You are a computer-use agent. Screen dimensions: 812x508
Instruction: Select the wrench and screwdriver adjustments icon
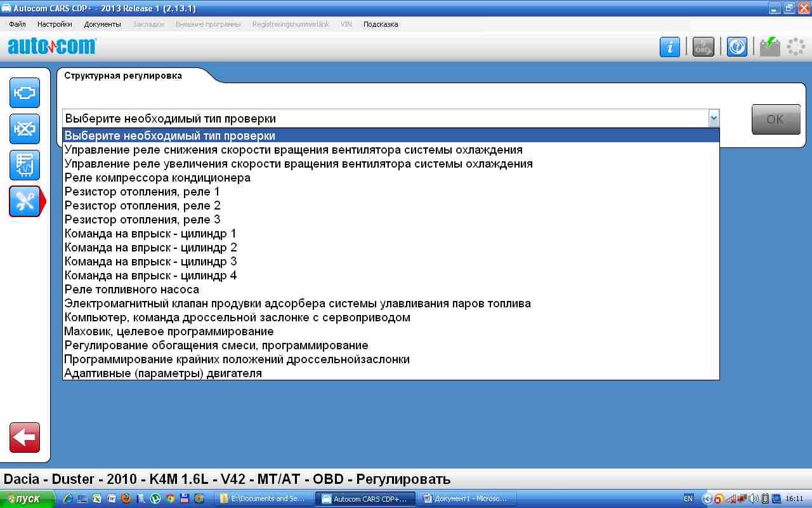25,201
